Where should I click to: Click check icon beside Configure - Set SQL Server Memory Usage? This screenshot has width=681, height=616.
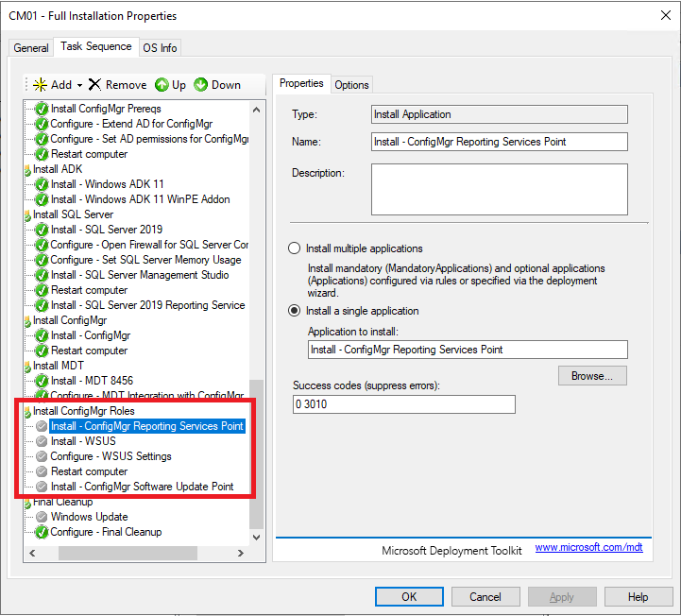tap(42, 260)
